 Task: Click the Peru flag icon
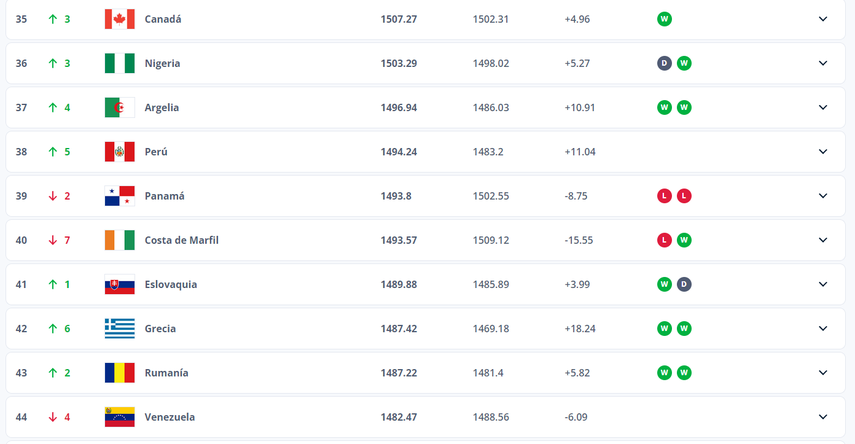click(x=119, y=152)
